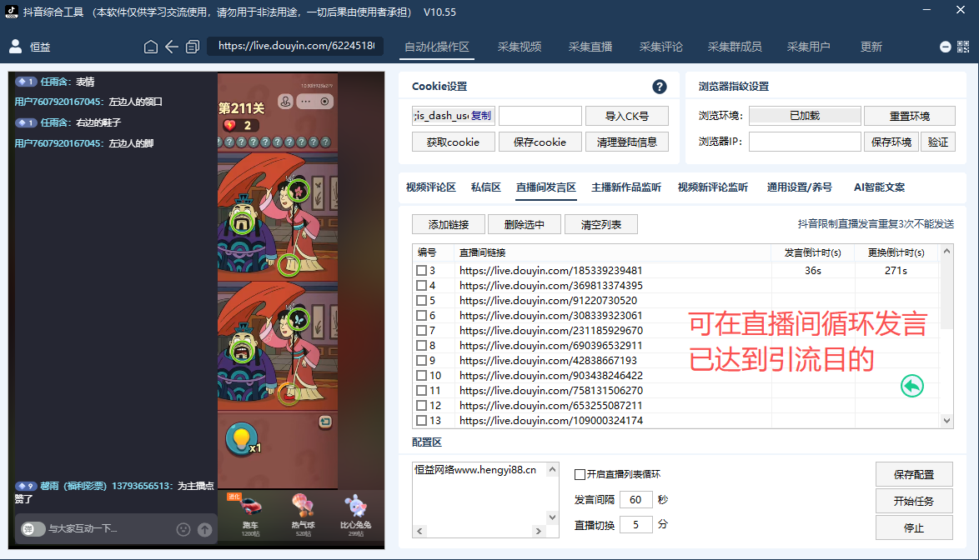Open the 通用设置/养号 sub-tab

(799, 187)
